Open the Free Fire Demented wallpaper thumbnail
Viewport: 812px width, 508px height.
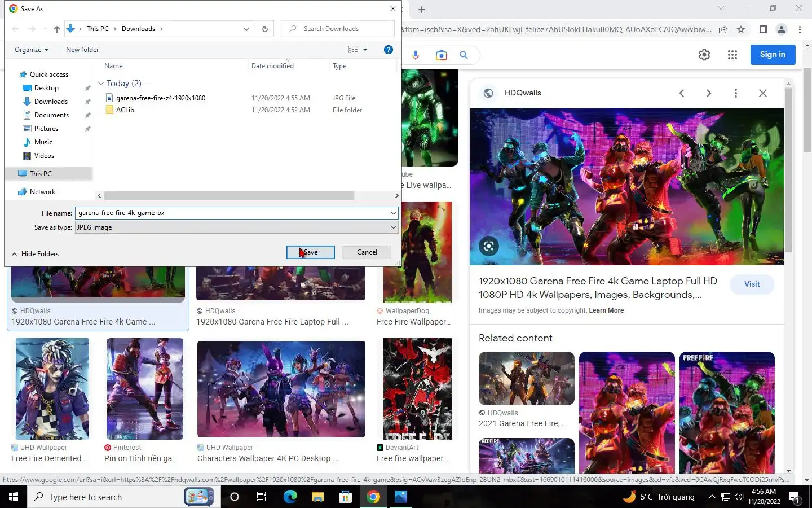point(52,389)
